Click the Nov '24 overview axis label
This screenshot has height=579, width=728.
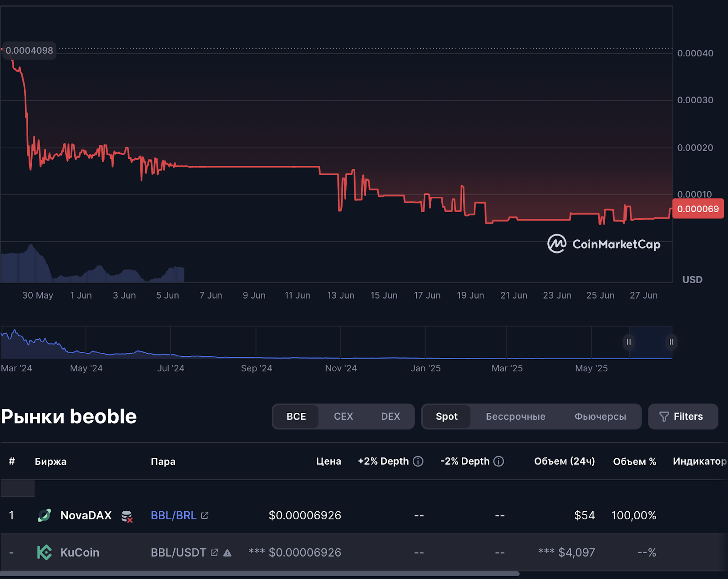(x=341, y=368)
